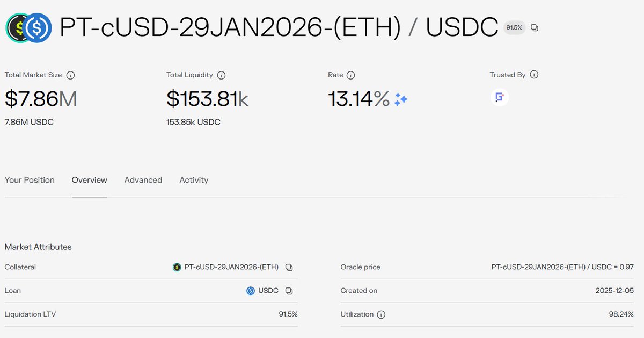Click the Created on label
The width and height of the screenshot is (644, 338).
click(x=358, y=291)
